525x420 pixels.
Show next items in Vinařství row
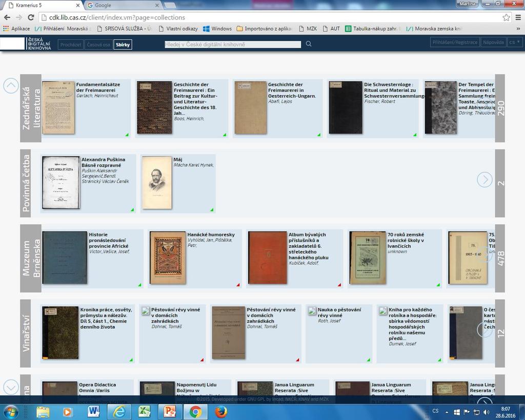coord(484,330)
